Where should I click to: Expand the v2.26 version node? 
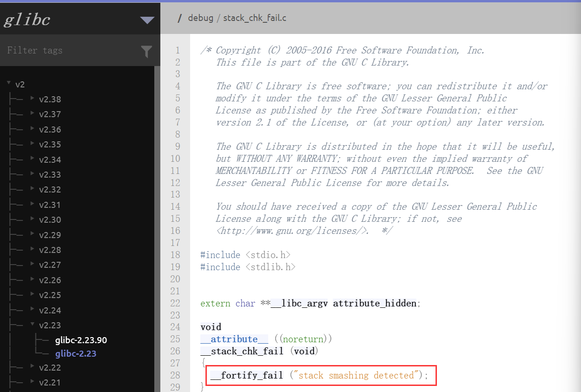click(x=32, y=279)
